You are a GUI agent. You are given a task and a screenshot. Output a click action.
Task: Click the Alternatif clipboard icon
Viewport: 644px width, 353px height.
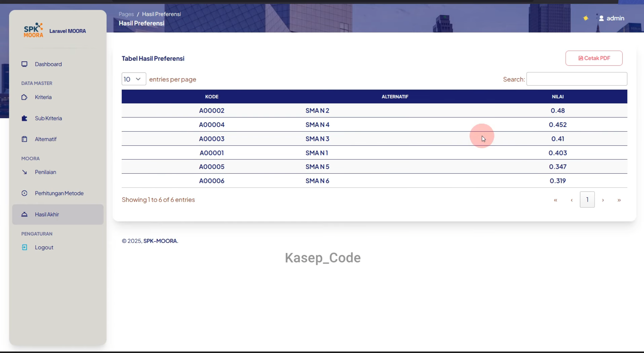(x=24, y=139)
